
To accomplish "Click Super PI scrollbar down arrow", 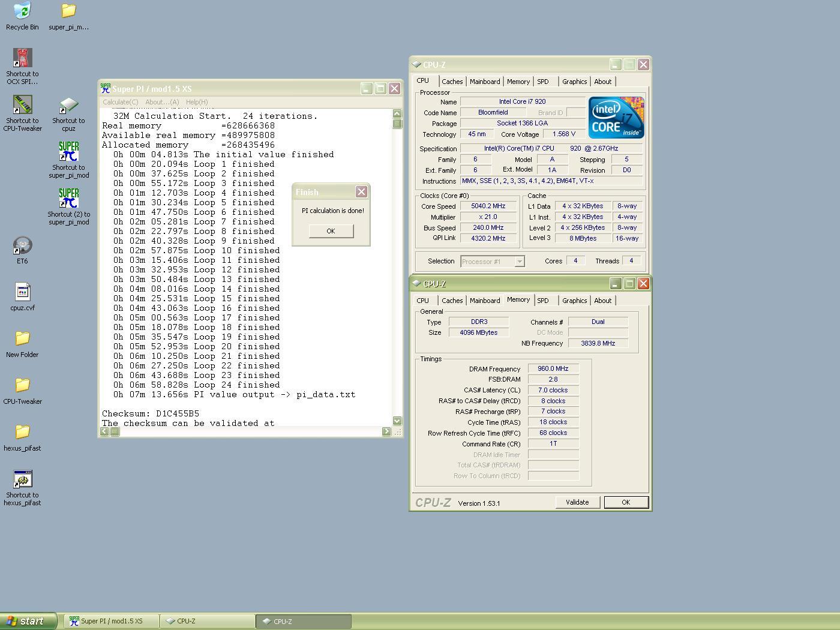I will click(x=397, y=421).
